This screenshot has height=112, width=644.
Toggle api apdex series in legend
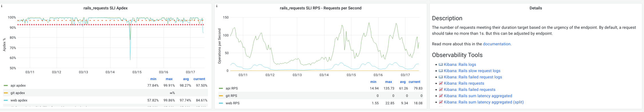click(x=18, y=85)
